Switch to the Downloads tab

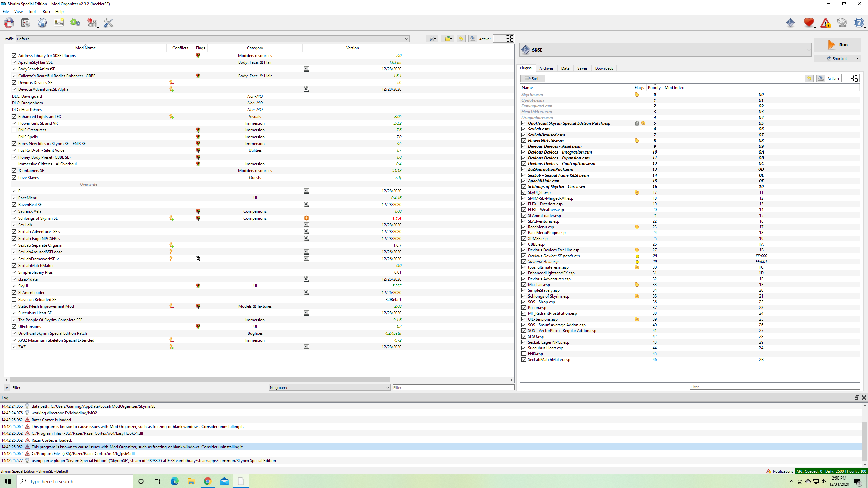pos(604,68)
